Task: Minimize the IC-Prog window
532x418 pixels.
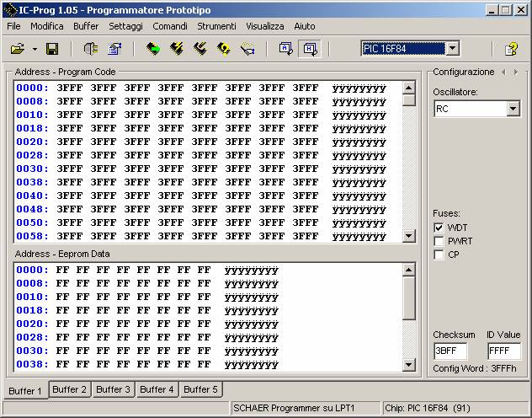Action: pos(492,10)
